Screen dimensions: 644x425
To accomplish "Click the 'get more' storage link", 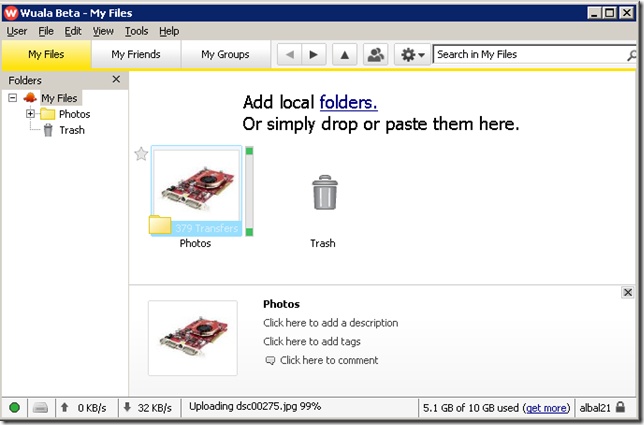I will [x=546, y=408].
